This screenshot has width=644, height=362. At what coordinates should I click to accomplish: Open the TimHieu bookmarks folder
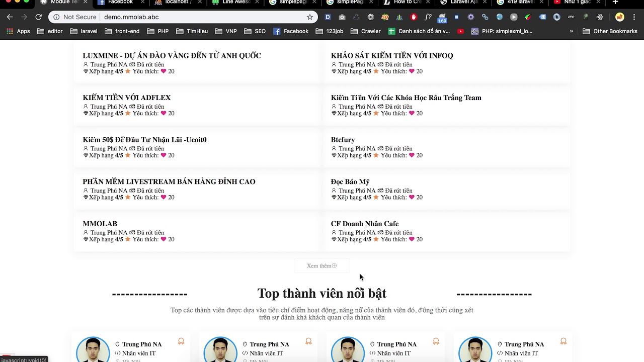192,31
